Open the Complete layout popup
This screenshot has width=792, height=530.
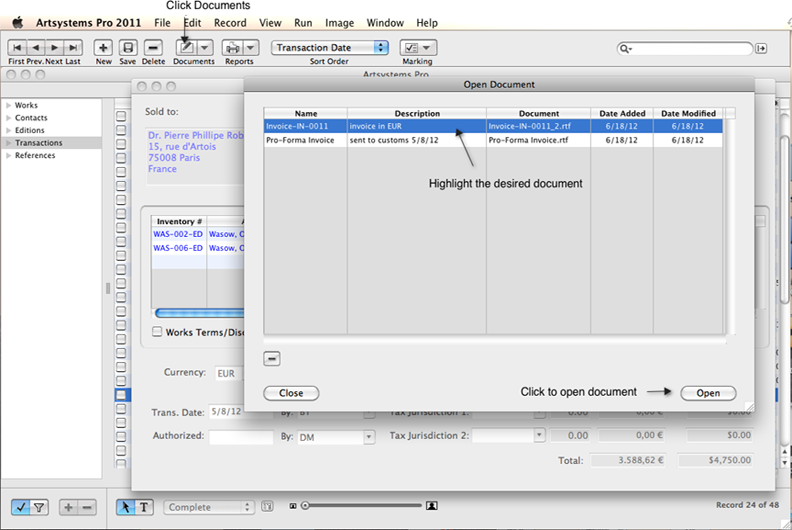(208, 507)
